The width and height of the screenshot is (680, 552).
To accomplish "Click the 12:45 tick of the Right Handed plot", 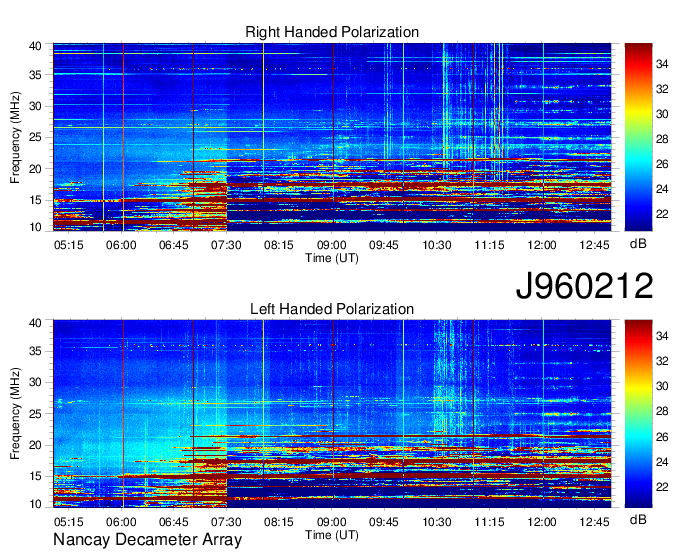I will pyautogui.click(x=595, y=245).
